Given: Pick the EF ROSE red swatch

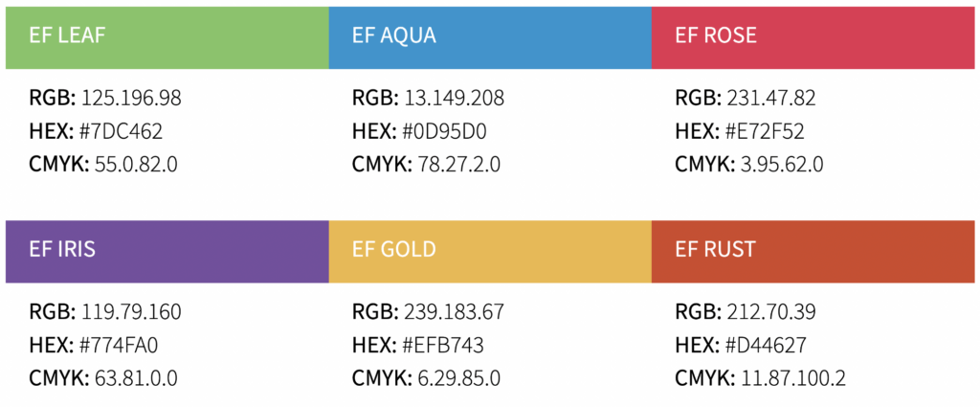Looking at the screenshot, I should [x=813, y=37].
